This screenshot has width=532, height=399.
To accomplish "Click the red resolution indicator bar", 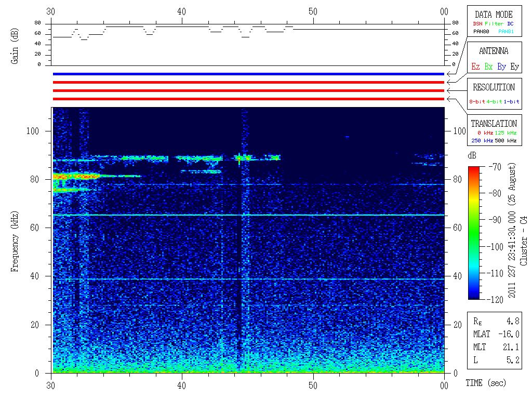I will 248,90.
